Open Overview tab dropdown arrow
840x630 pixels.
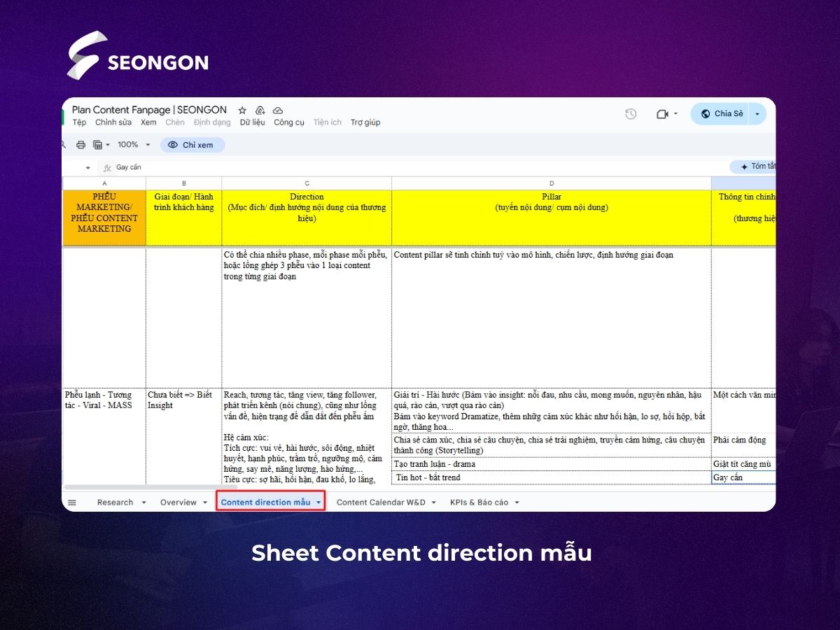pyautogui.click(x=206, y=503)
